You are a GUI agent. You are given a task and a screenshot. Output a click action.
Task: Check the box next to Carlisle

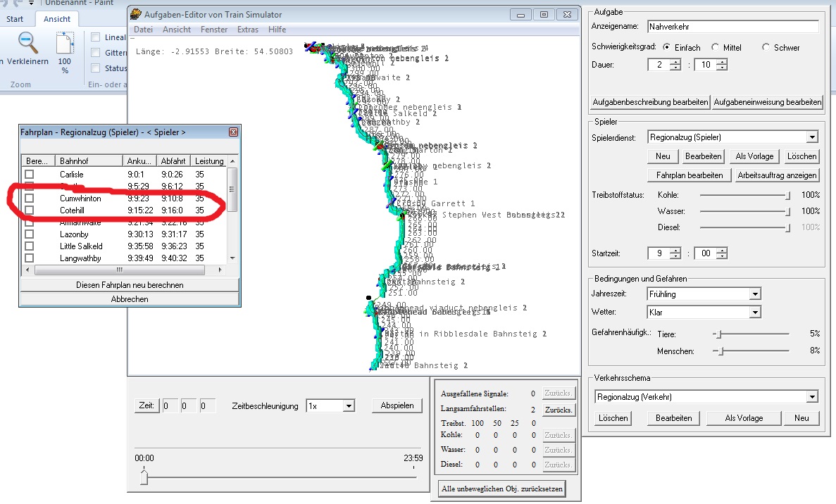30,174
